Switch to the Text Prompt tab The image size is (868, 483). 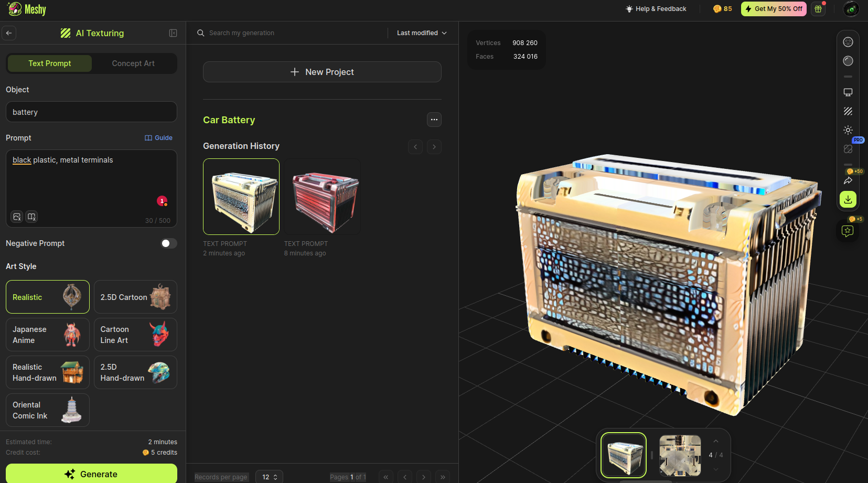coord(50,63)
